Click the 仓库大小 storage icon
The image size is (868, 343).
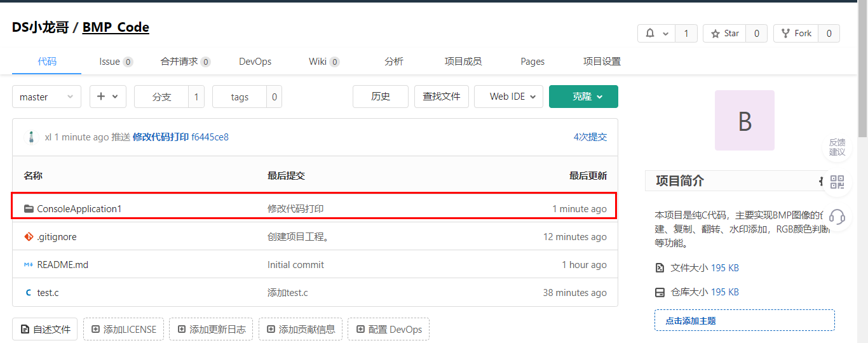(660, 292)
